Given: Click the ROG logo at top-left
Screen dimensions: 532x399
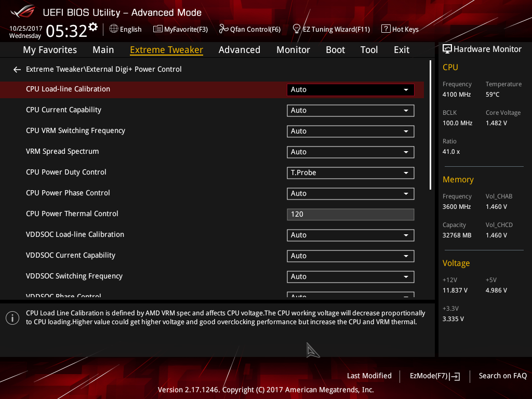Looking at the screenshot, I should tap(23, 11).
